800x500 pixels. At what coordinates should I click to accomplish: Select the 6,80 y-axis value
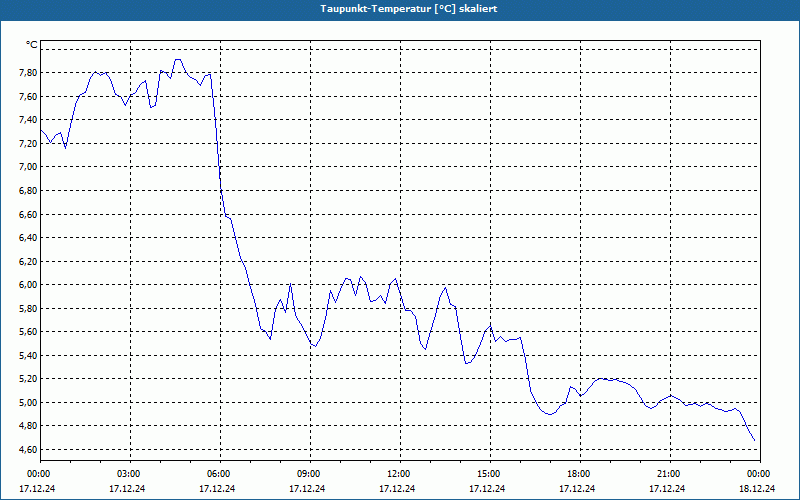(x=28, y=190)
